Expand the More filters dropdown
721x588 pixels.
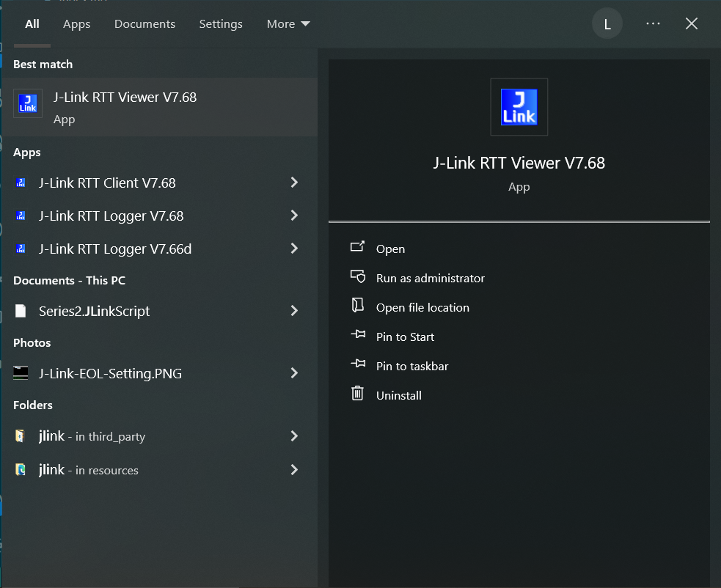tap(288, 23)
